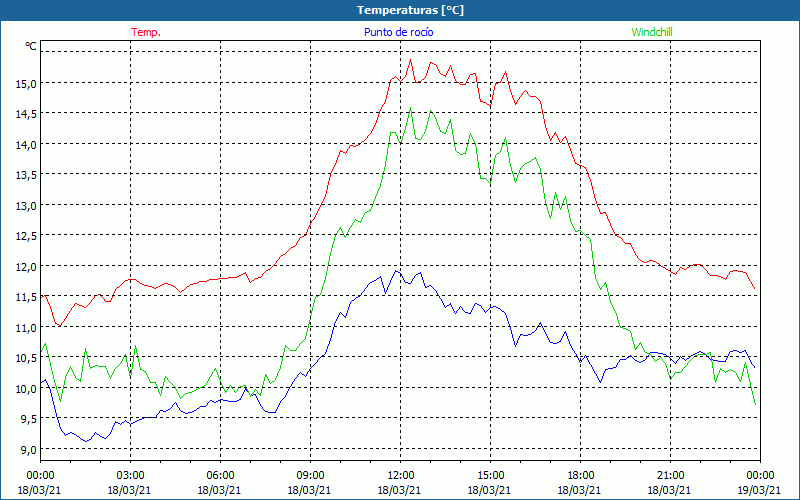The height and width of the screenshot is (500, 800).
Task: Click the '12:00' x-axis time label
Action: point(399,476)
